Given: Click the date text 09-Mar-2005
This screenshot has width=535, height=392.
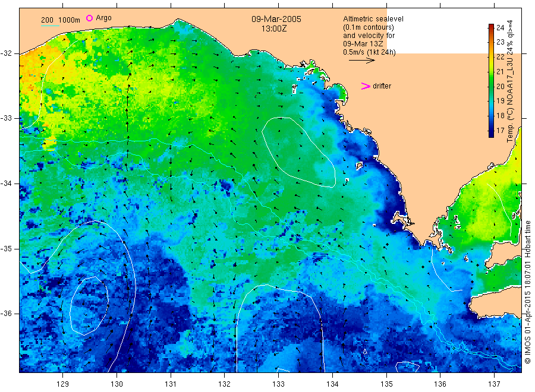Looking at the screenshot, I should 276,19.
